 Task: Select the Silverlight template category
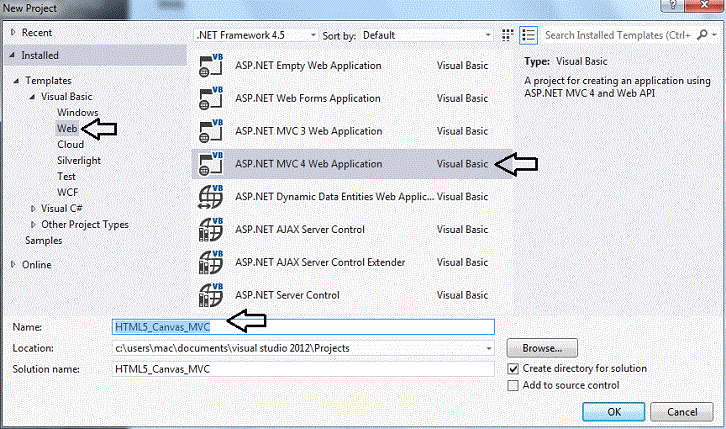pos(79,161)
